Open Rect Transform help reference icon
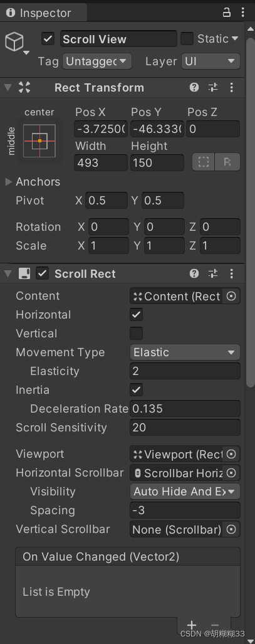 coord(194,88)
